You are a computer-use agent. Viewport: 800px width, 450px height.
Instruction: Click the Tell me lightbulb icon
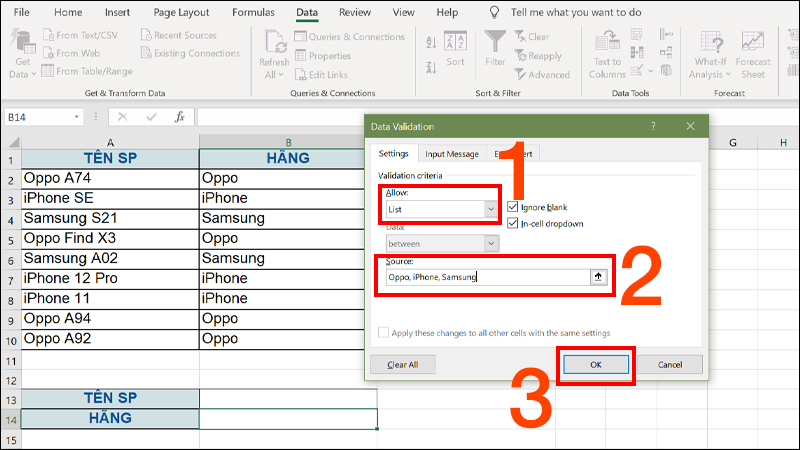pos(494,12)
